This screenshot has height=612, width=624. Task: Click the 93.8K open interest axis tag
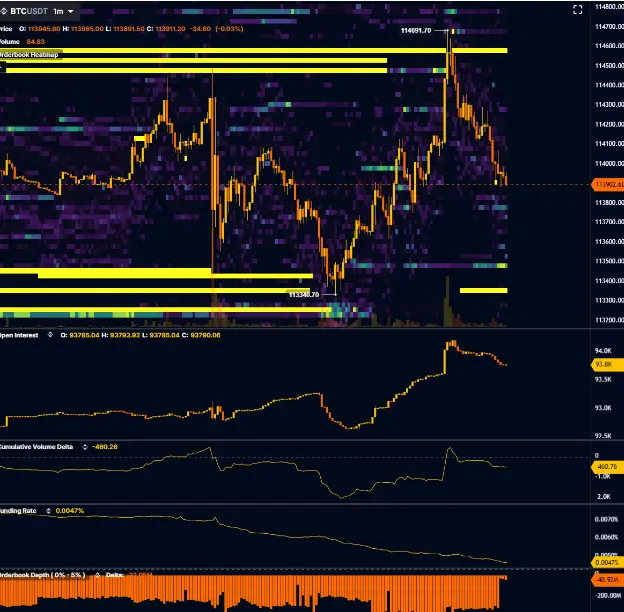608,364
